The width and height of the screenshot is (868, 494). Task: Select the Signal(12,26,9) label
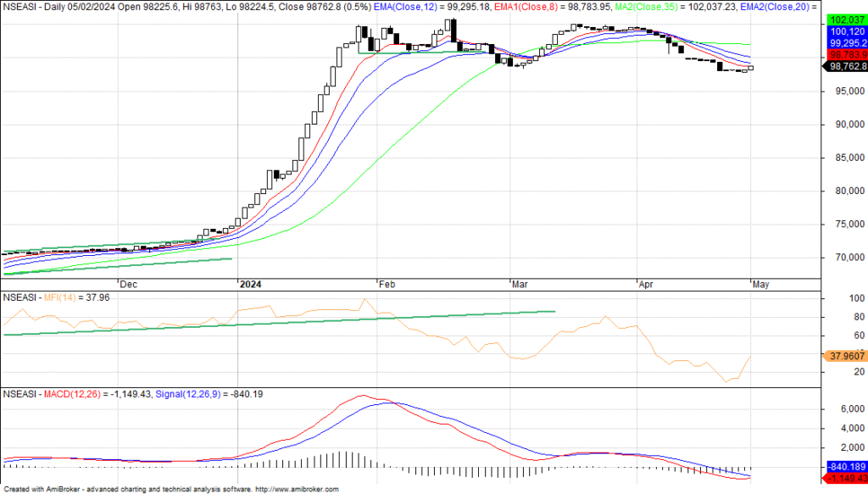(184, 394)
